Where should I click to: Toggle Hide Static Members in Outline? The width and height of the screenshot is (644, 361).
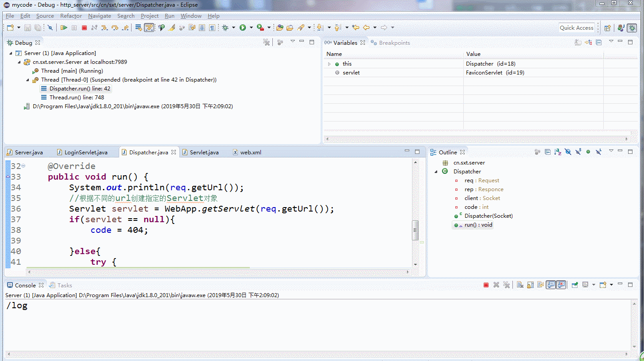[578, 152]
